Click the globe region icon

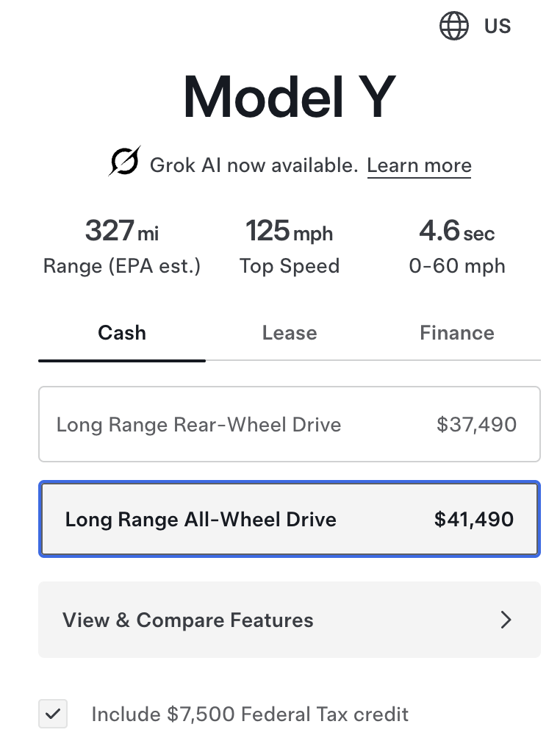453,26
